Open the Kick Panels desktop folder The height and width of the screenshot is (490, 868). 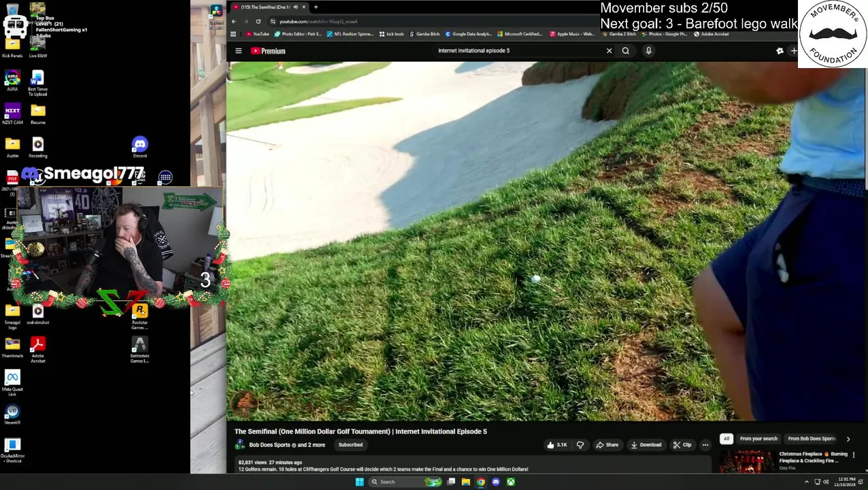pos(12,48)
